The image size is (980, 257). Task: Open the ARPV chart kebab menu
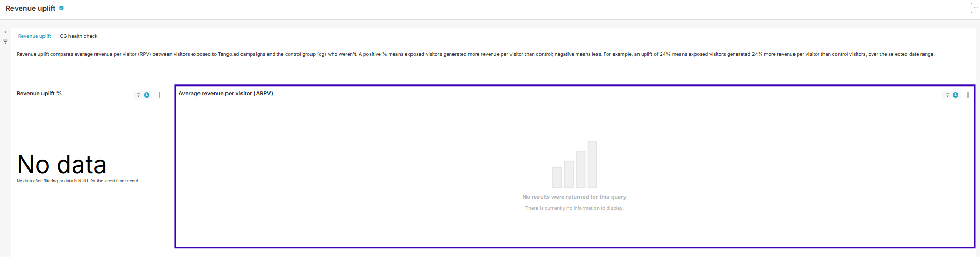point(968,95)
